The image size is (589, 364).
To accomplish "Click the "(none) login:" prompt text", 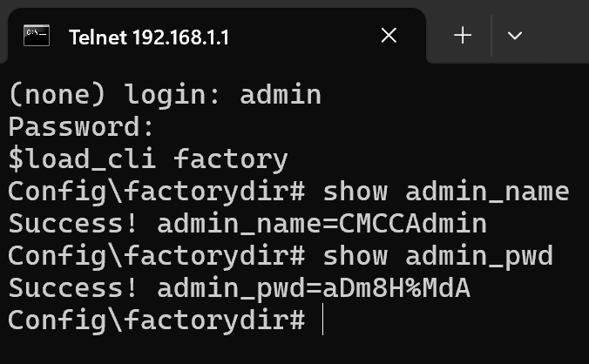I will [x=114, y=94].
